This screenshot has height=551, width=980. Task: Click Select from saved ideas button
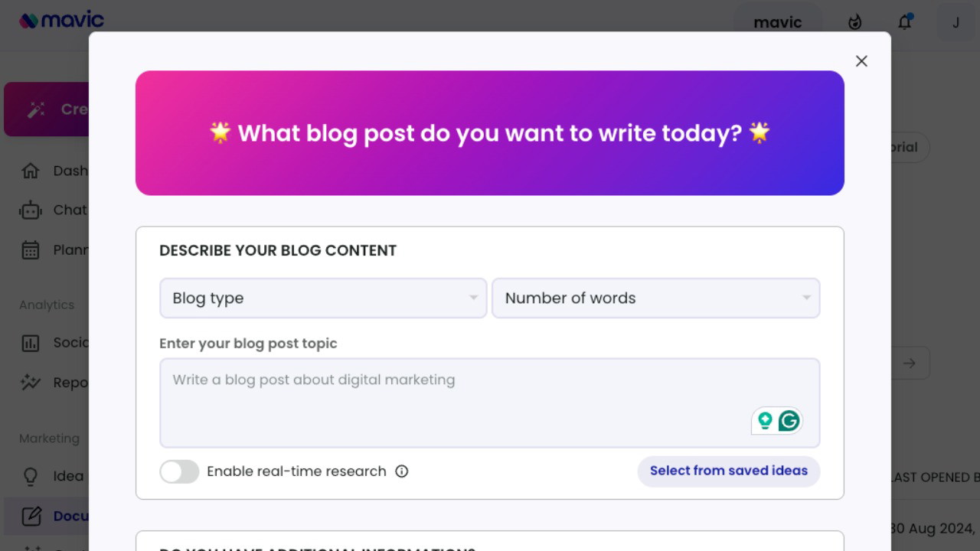tap(728, 471)
